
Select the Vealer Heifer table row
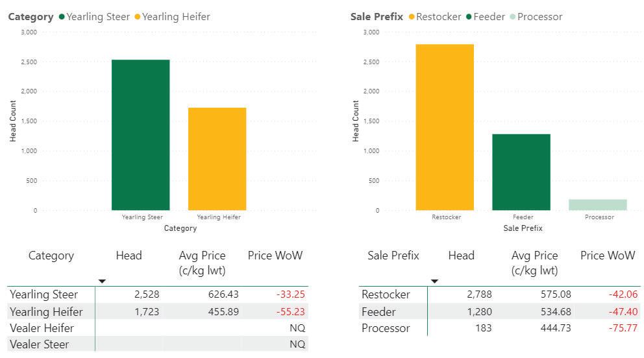pyautogui.click(x=42, y=328)
